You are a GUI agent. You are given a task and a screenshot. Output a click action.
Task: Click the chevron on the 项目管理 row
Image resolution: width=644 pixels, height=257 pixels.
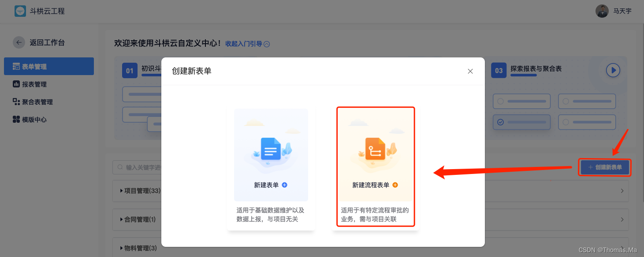[622, 191]
